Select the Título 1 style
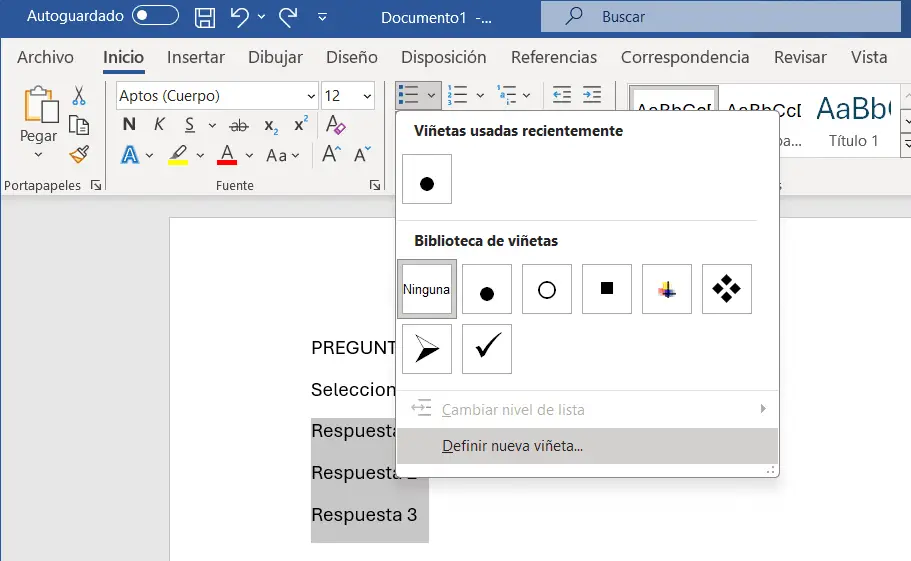 853,123
